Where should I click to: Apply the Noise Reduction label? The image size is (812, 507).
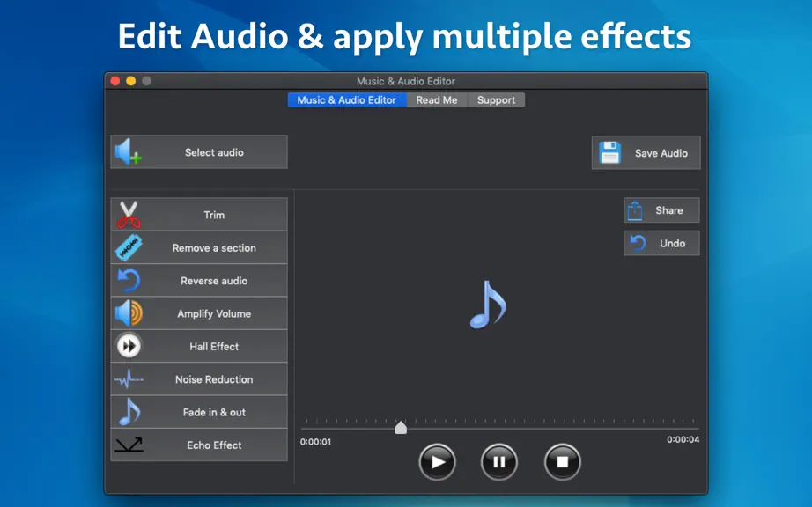[x=214, y=379]
